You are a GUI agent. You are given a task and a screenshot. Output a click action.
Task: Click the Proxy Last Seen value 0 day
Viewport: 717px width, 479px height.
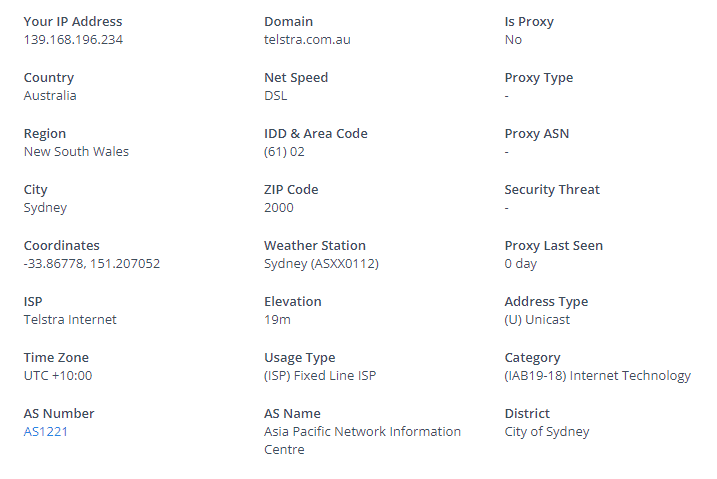(521, 264)
